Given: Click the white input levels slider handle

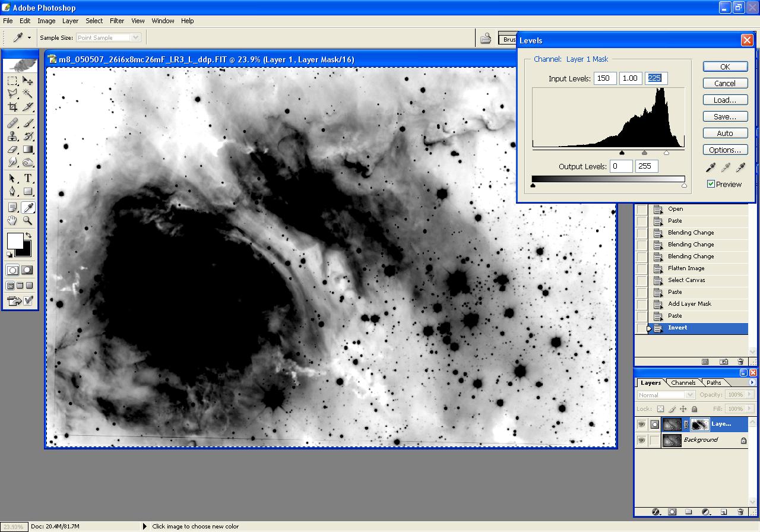Looking at the screenshot, I should pos(666,153).
